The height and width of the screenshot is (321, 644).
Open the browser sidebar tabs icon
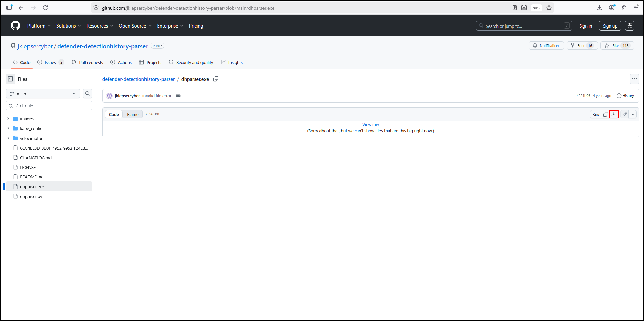pos(9,7)
